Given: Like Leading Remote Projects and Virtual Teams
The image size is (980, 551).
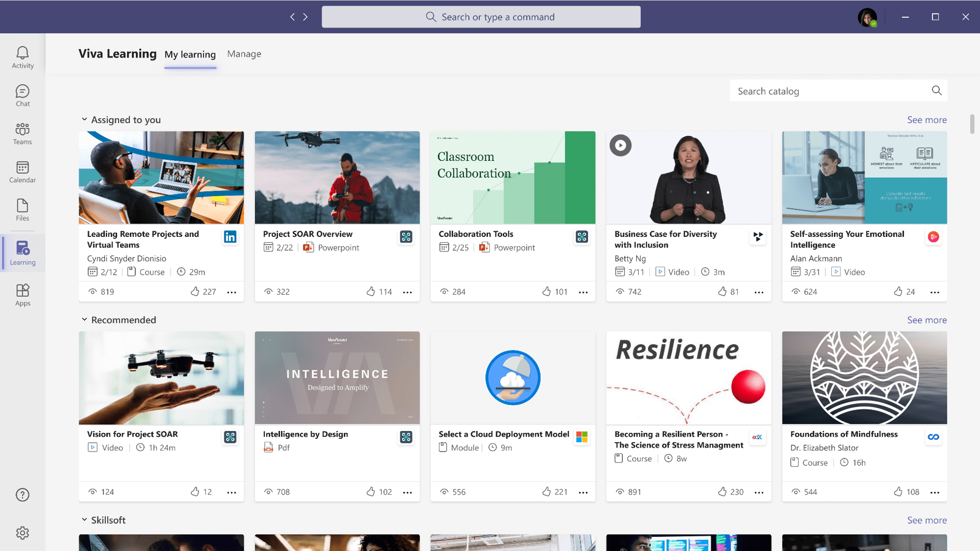Looking at the screenshot, I should [195, 292].
